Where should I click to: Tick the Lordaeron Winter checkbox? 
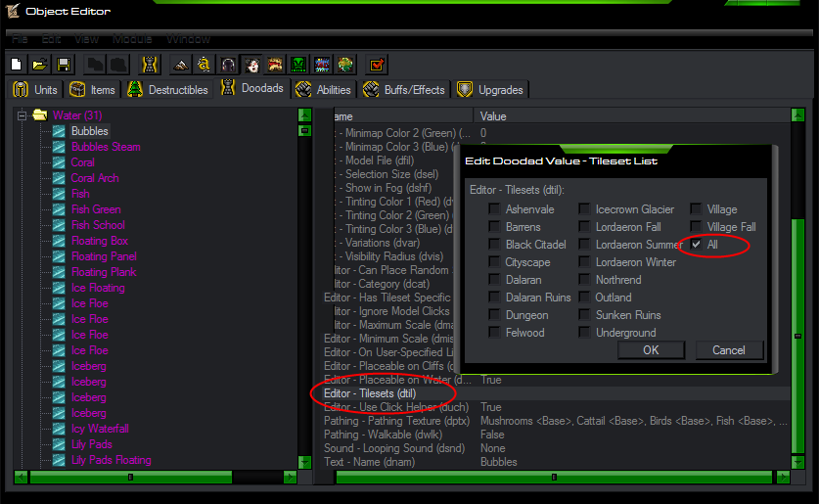coord(584,261)
